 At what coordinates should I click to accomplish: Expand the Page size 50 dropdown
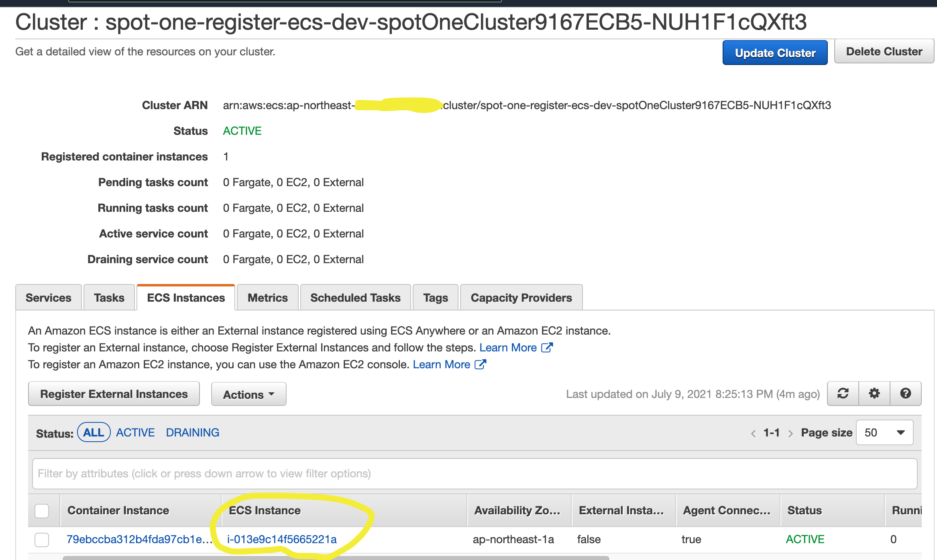[x=884, y=432]
